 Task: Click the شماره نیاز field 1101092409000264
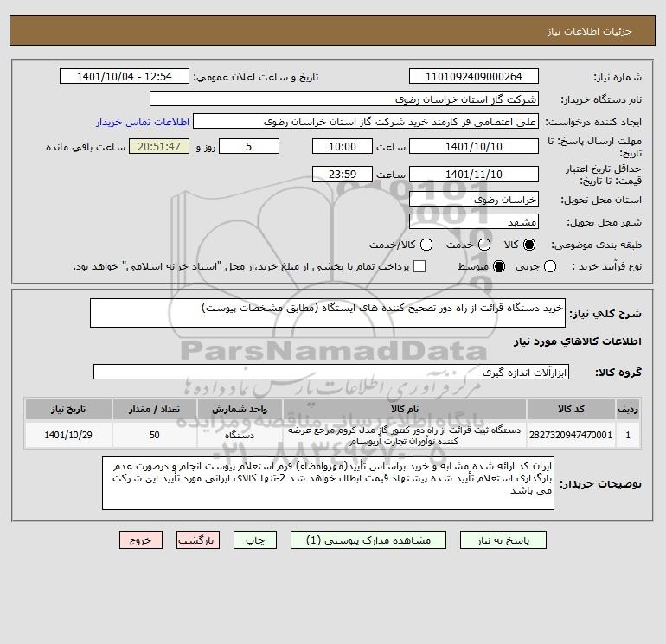[x=474, y=77]
